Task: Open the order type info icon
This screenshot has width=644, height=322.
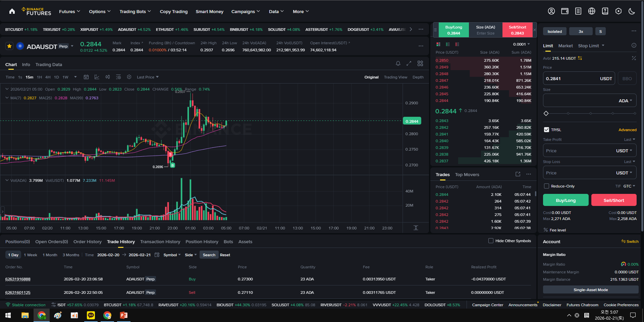Action: [634, 46]
